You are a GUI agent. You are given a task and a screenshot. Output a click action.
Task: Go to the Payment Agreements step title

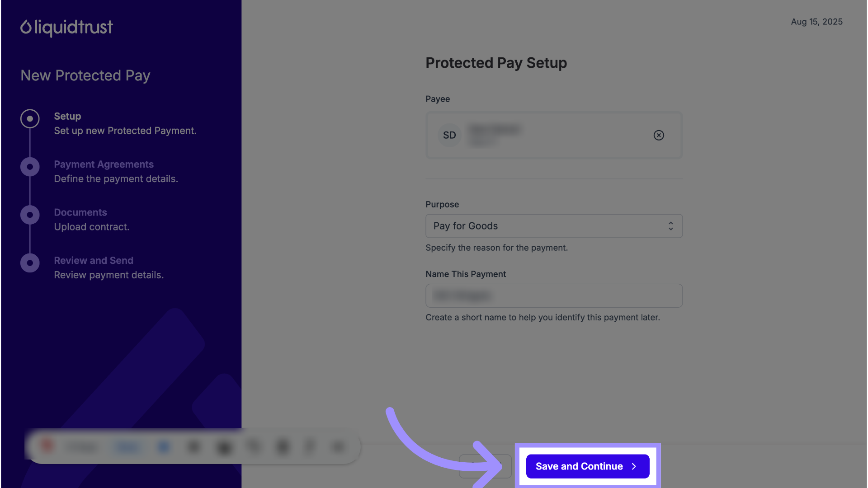point(104,164)
